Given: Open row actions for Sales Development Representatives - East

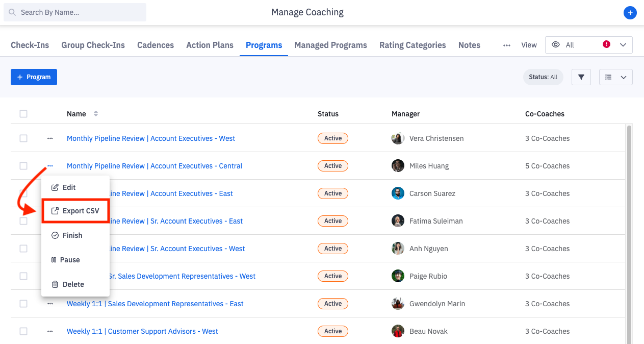Looking at the screenshot, I should click(x=50, y=304).
